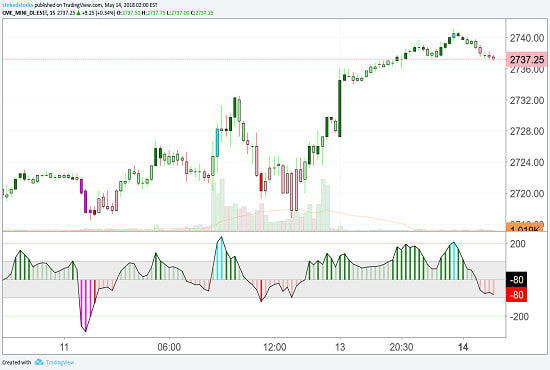Click the 'published on TradingView.com' text

(x=68, y=5)
